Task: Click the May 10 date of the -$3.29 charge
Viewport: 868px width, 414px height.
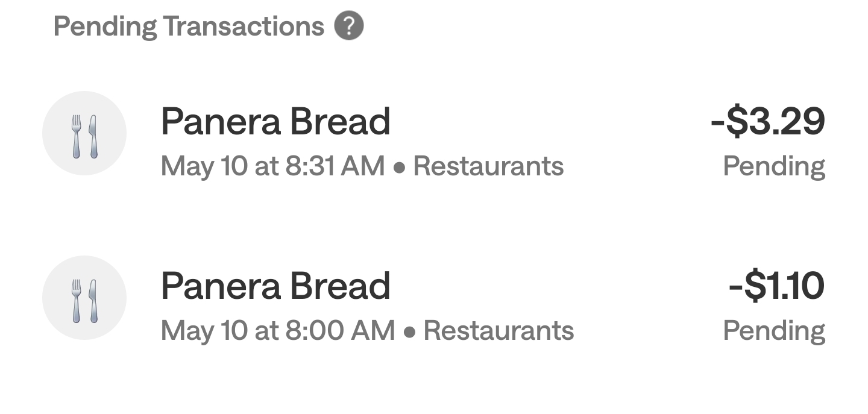Action: tap(204, 166)
